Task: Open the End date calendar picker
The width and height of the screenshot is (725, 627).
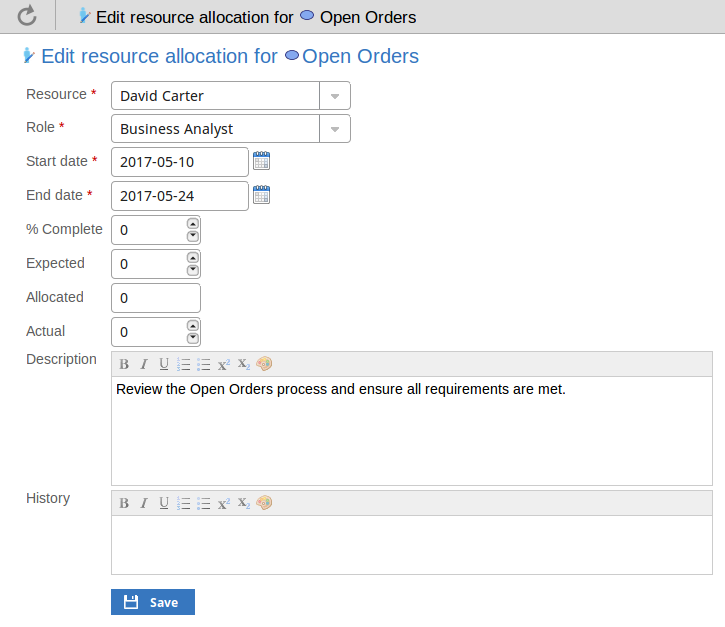Action: coord(262,195)
